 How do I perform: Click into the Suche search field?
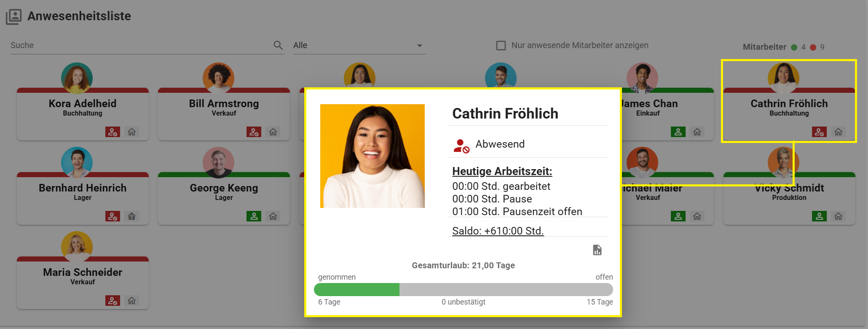(139, 46)
